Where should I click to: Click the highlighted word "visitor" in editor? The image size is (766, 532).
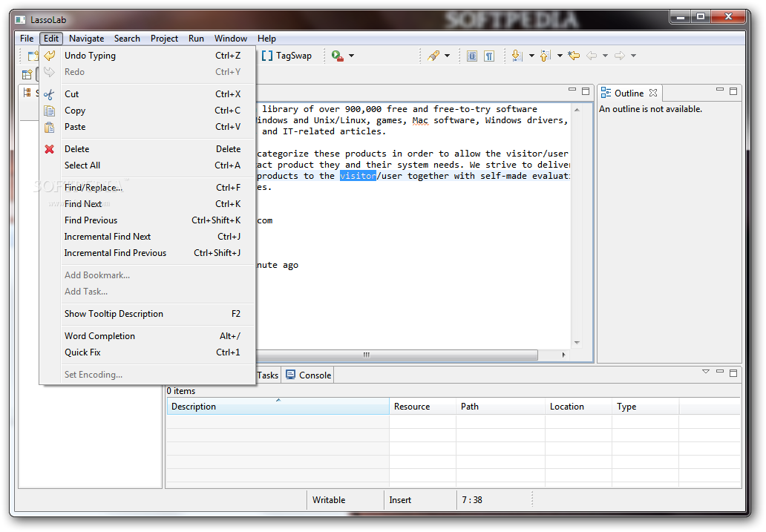358,176
